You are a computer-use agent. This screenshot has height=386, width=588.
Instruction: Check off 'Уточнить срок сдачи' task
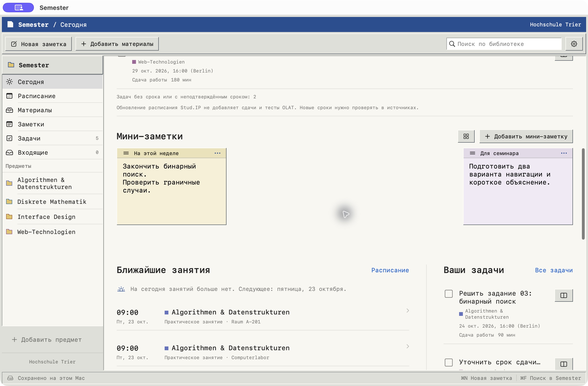(449, 362)
